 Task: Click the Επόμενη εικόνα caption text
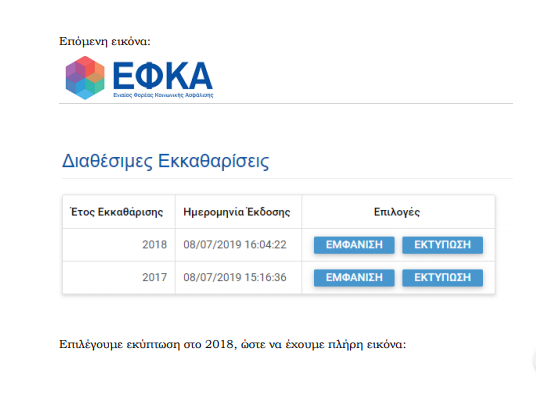(x=105, y=41)
